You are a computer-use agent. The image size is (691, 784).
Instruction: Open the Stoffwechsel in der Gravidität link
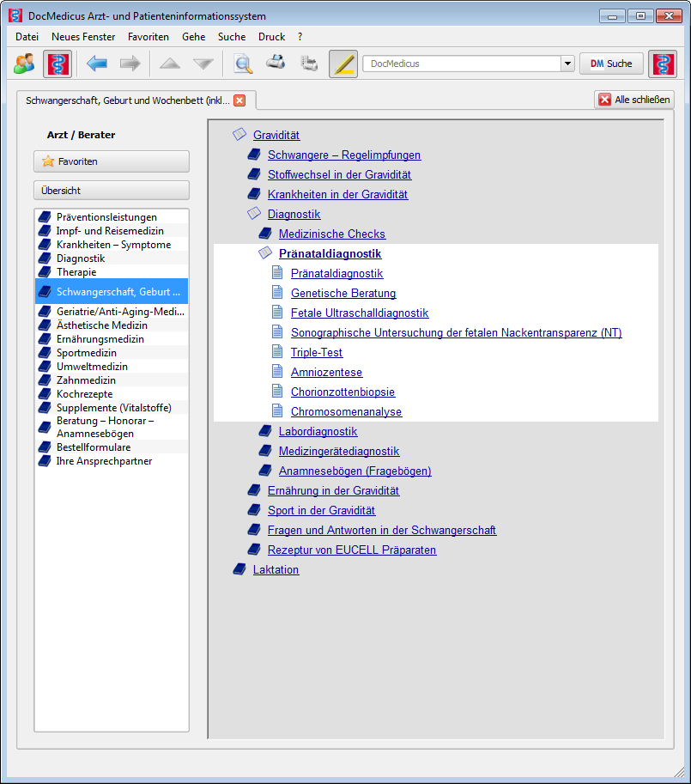[x=339, y=174]
